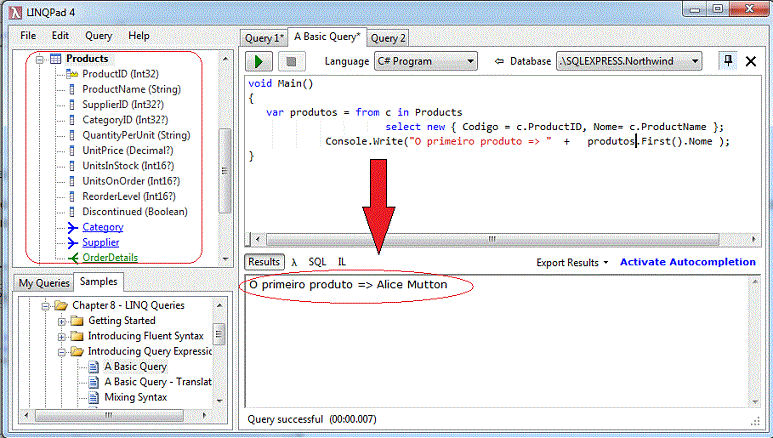Click the result line Alice Mutton
The height and width of the screenshot is (438, 773).
click(348, 285)
